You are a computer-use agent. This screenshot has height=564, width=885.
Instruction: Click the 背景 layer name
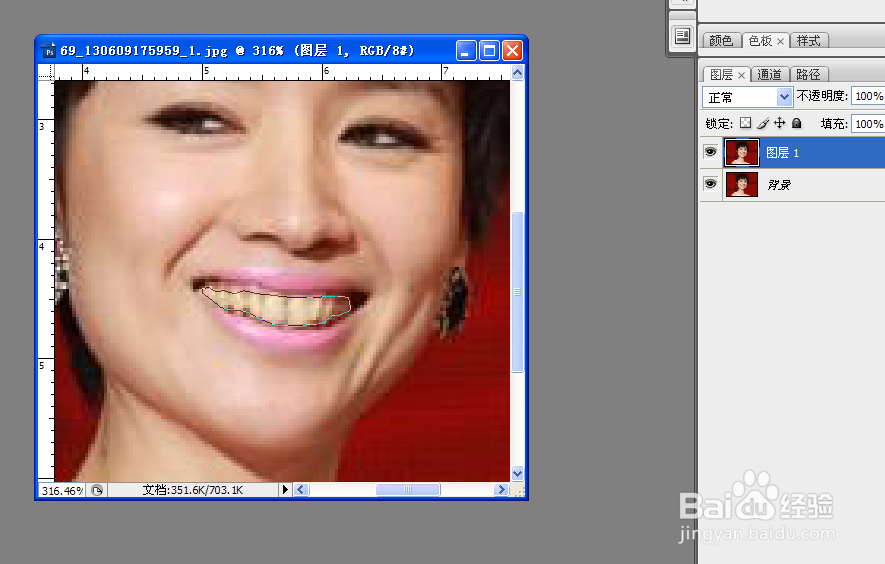[x=779, y=185]
